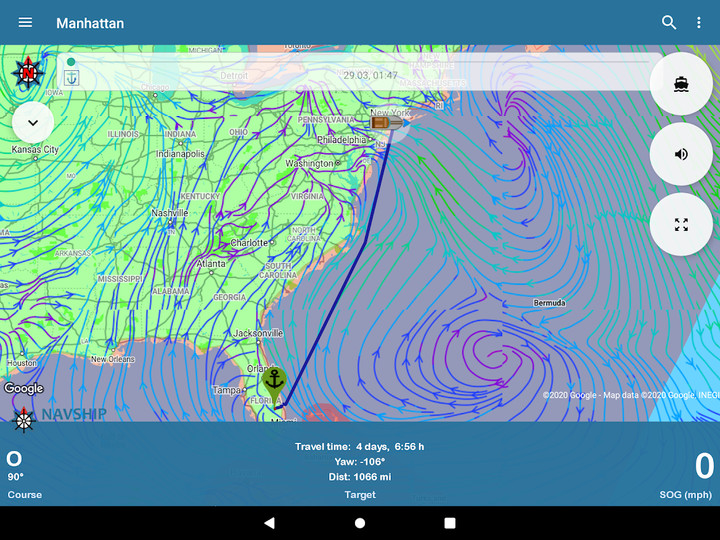Click the green anchor waypoint marker
This screenshot has height=540, width=720.
pyautogui.click(x=273, y=381)
